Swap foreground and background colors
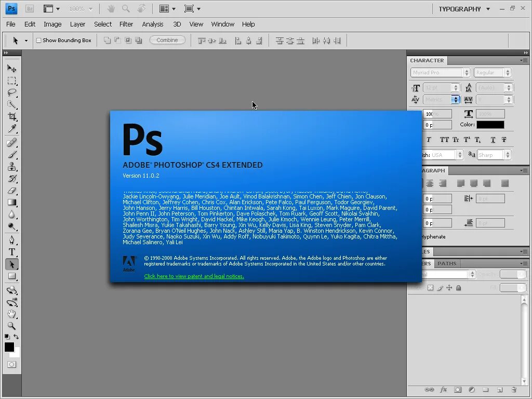This screenshot has height=399, width=532. pyautogui.click(x=16, y=337)
